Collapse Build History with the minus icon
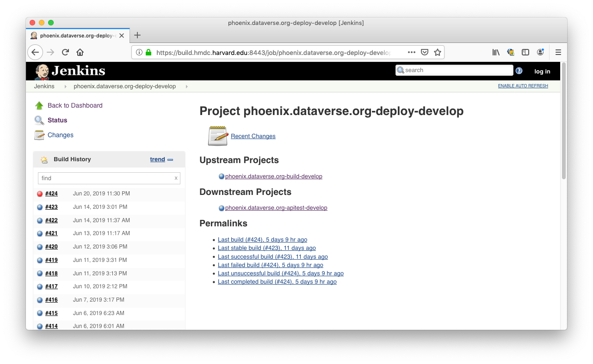 tap(170, 160)
